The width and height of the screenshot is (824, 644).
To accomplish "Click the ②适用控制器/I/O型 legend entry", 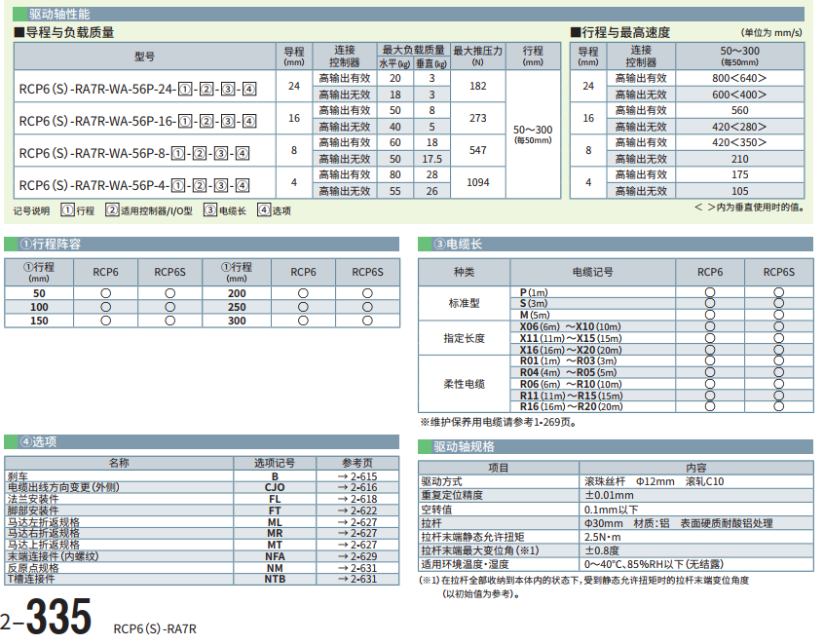I will click(149, 210).
